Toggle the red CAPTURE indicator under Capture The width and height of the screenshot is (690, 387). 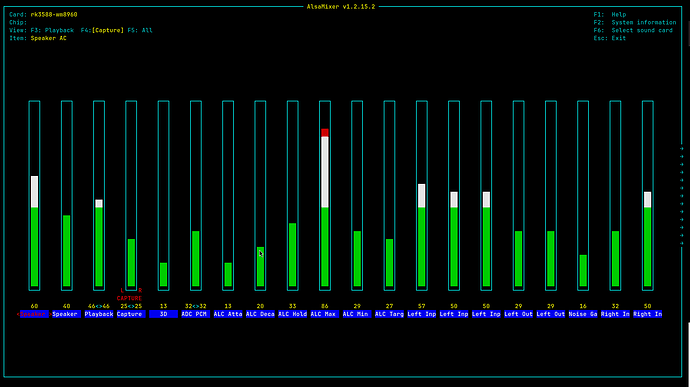coord(129,299)
